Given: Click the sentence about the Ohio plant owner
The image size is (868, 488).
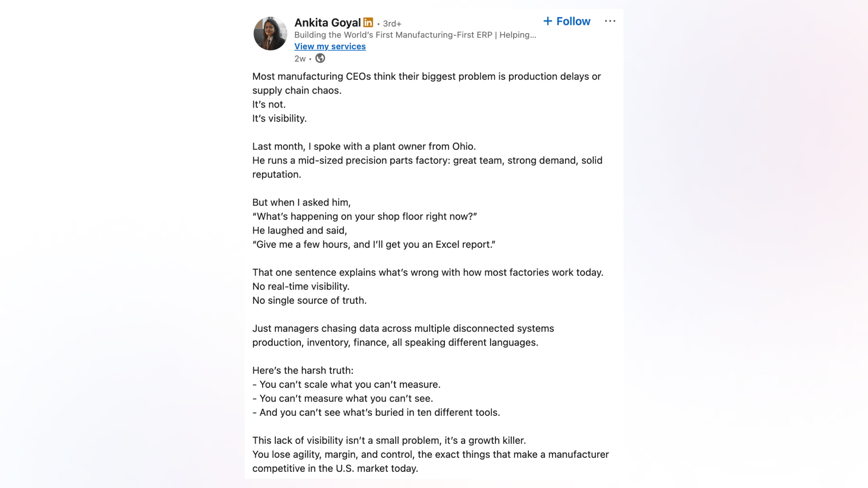Looking at the screenshot, I should coord(364,146).
